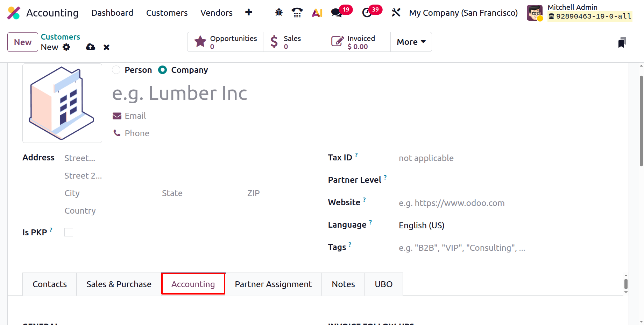
Task: Discard changes with the X icon
Action: 107,47
